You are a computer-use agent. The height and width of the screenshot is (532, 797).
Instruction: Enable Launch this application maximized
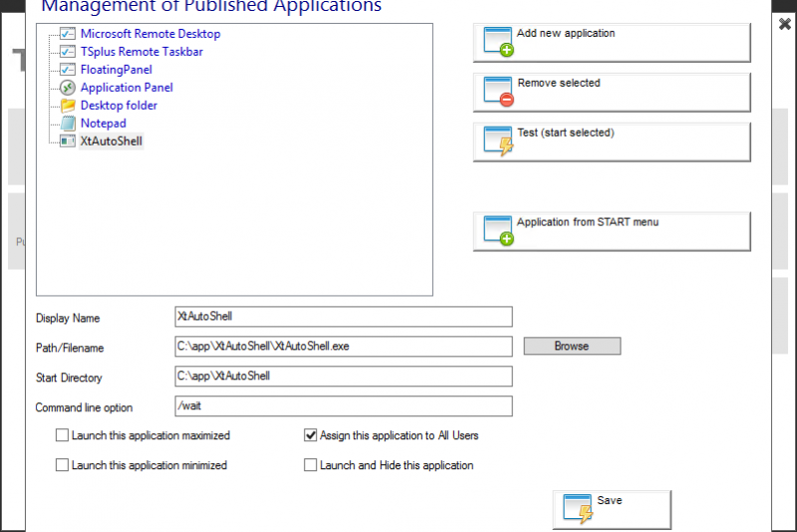(x=63, y=435)
